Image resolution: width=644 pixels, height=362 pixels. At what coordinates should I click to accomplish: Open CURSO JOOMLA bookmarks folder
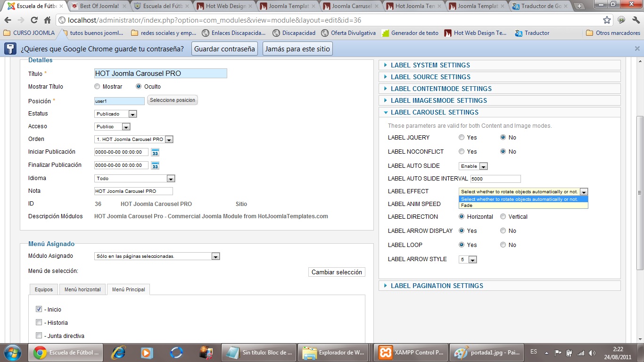coord(29,33)
